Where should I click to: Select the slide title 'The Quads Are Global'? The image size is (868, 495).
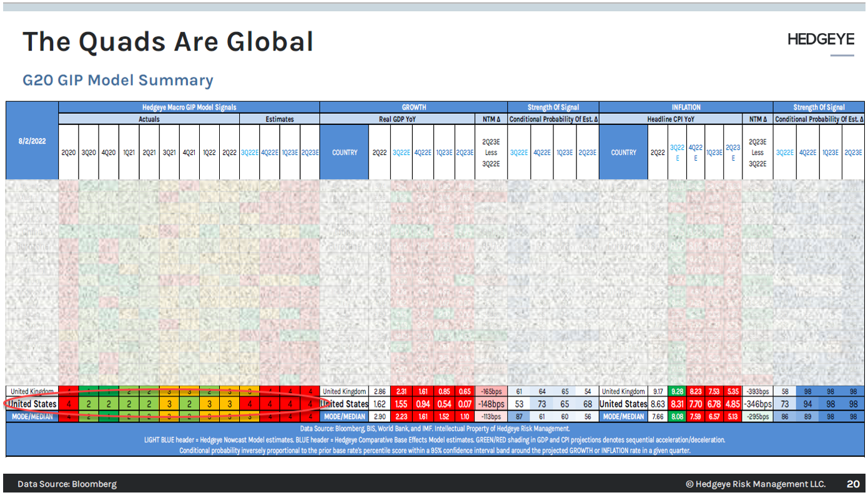click(167, 41)
